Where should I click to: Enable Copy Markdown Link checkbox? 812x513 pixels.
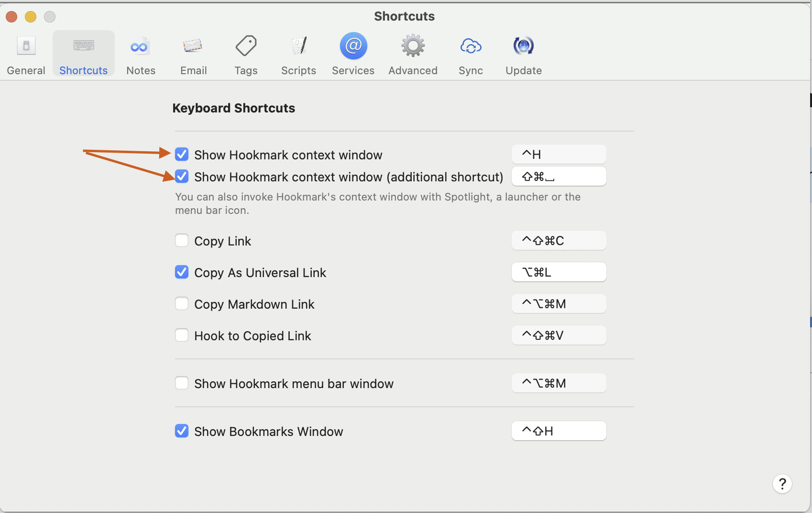182,304
